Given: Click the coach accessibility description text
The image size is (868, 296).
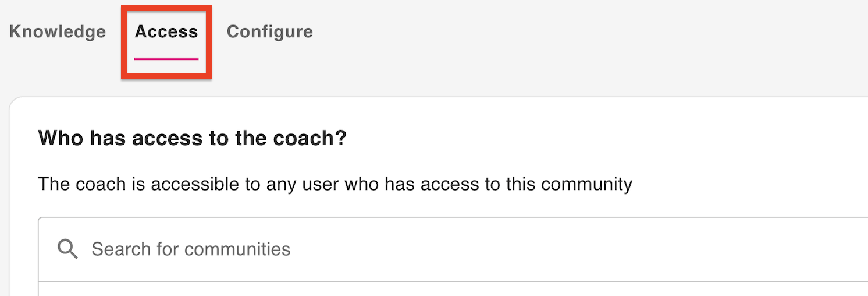Looking at the screenshot, I should pyautogui.click(x=335, y=185).
